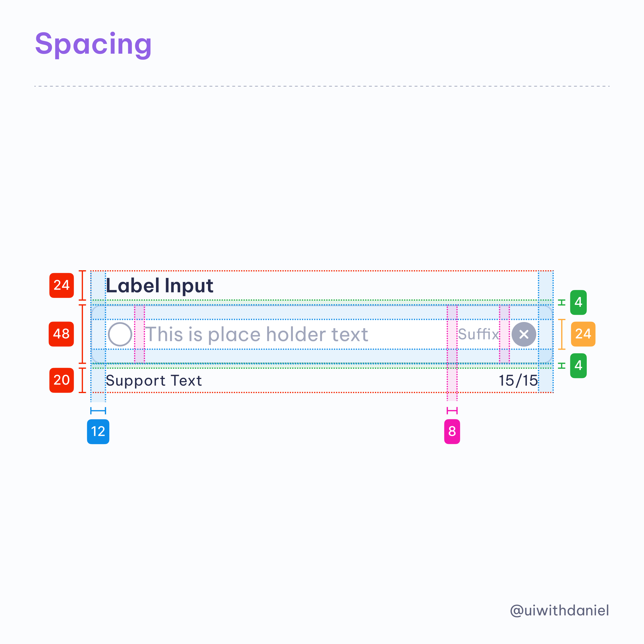Click the red 20 spacing badge
The width and height of the screenshot is (644, 644).
(61, 380)
